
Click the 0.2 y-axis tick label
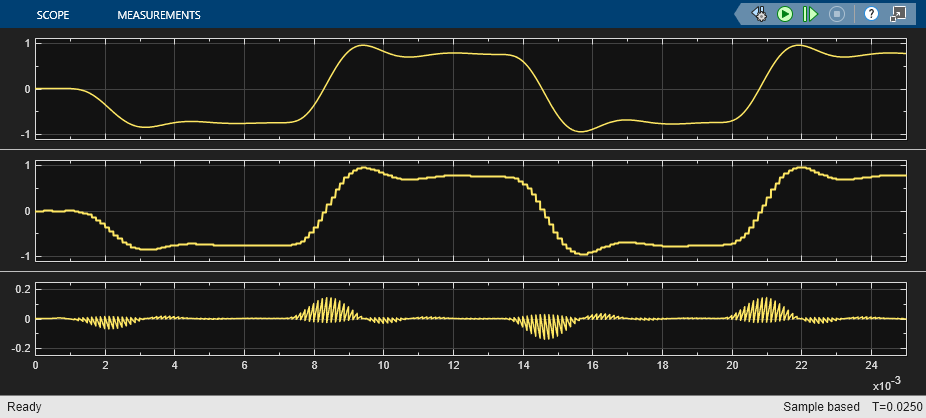[24, 289]
